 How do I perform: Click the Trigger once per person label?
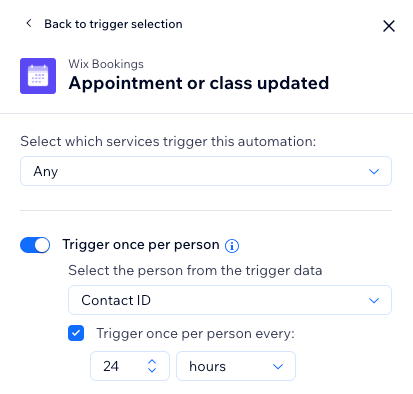(x=141, y=245)
